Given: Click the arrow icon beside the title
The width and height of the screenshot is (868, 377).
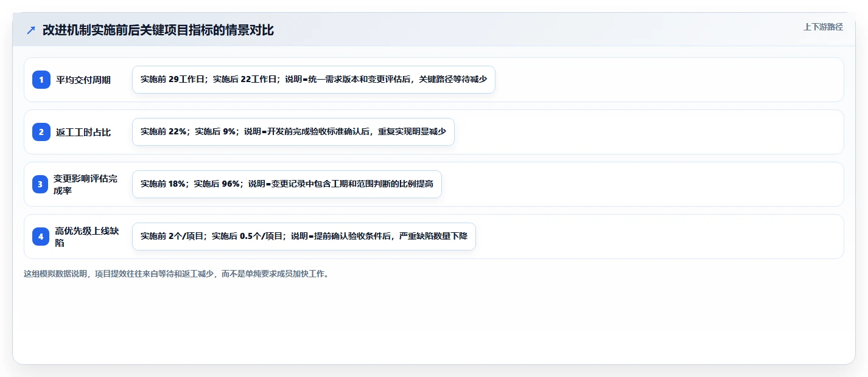Looking at the screenshot, I should (31, 30).
